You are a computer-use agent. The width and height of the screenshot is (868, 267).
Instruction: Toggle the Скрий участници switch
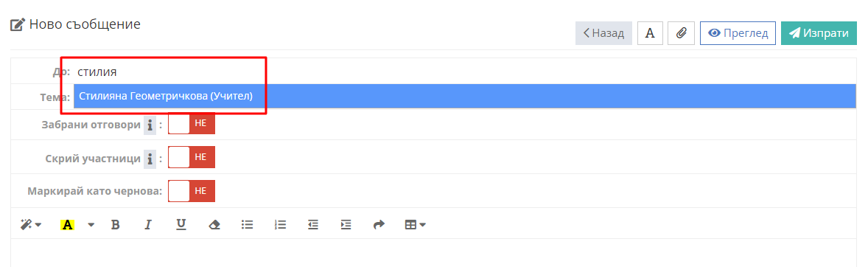192,157
